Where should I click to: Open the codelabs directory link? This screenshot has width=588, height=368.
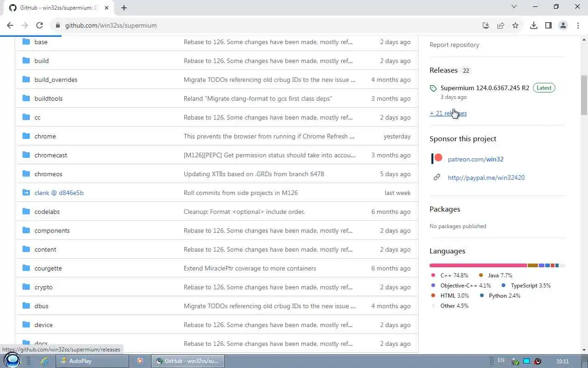tap(47, 212)
